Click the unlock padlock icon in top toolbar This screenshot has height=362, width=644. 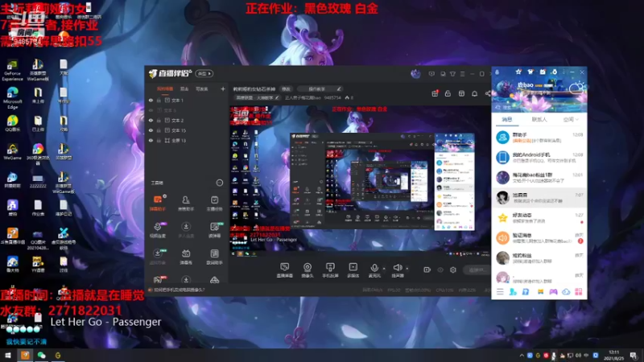[448, 93]
